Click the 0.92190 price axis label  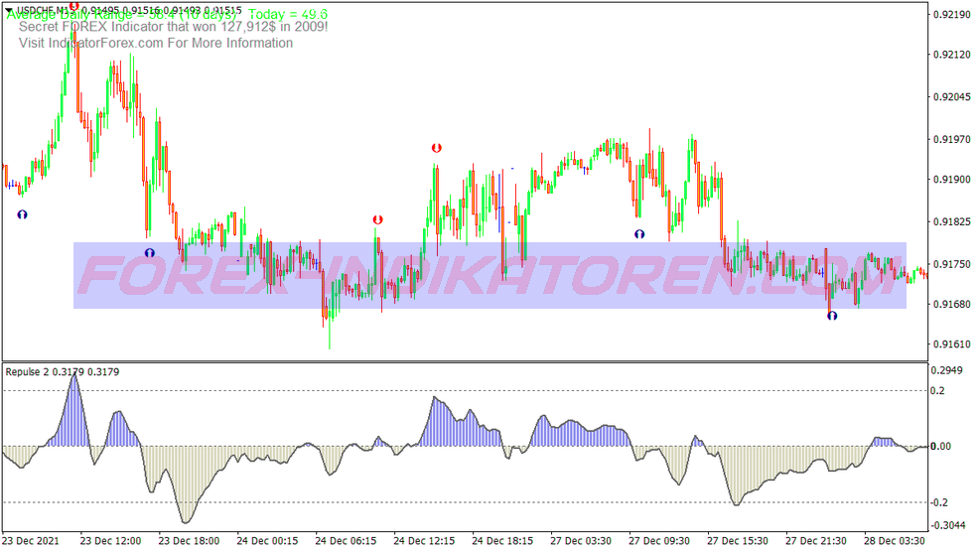pos(952,15)
